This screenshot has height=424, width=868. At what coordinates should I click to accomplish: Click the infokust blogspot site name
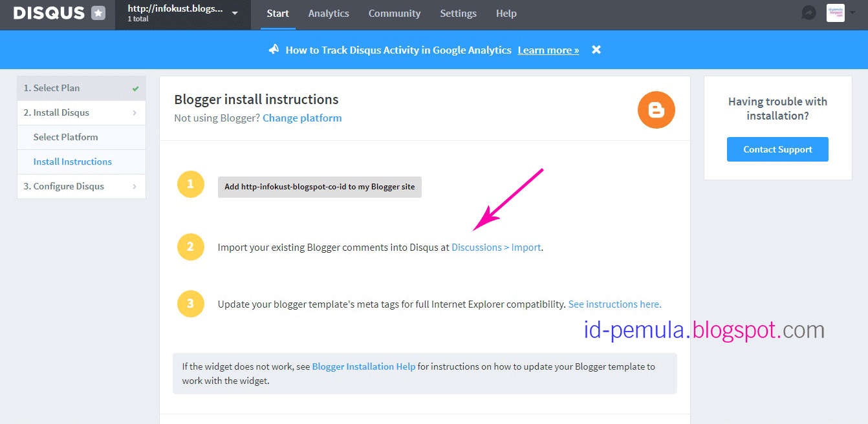point(175,9)
